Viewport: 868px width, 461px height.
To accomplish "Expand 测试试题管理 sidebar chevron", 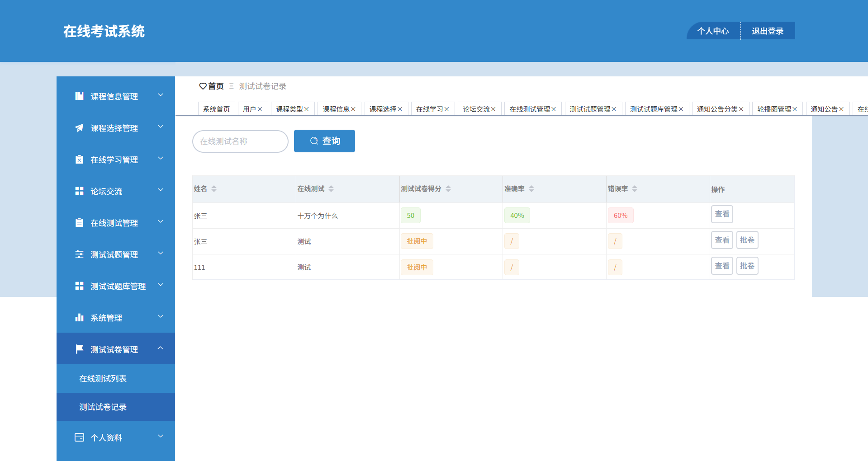I will coord(161,253).
